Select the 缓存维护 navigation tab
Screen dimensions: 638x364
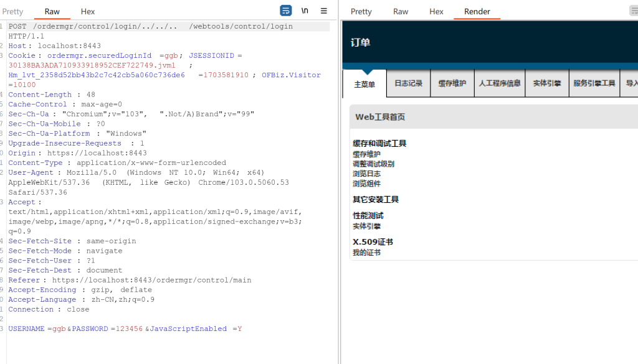point(452,83)
